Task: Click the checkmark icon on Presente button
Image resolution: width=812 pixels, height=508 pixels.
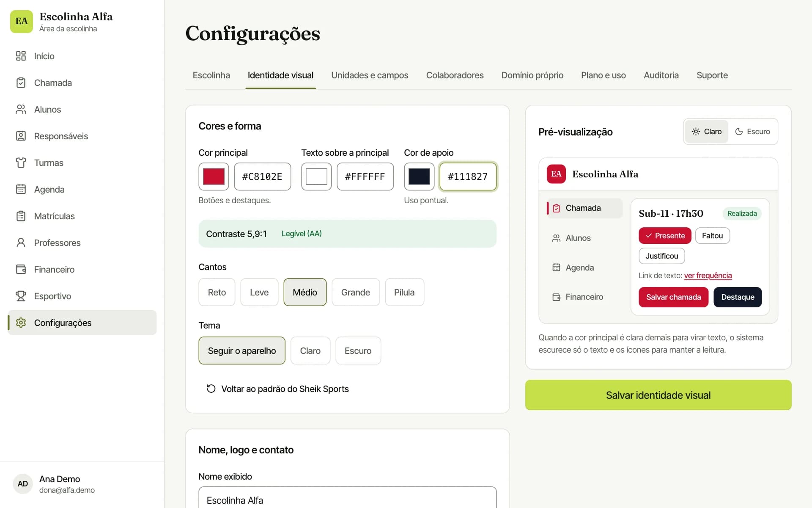Action: (x=649, y=236)
